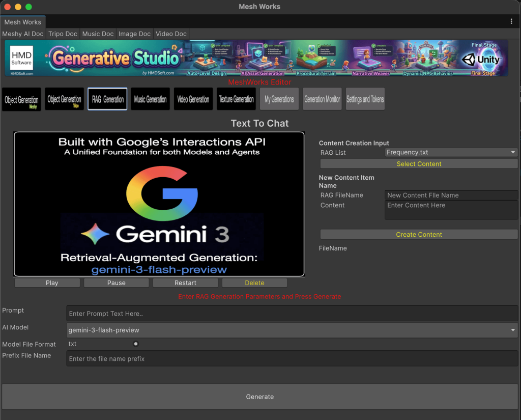Image resolution: width=521 pixels, height=420 pixels.
Task: Restart the preview video
Action: coord(185,283)
